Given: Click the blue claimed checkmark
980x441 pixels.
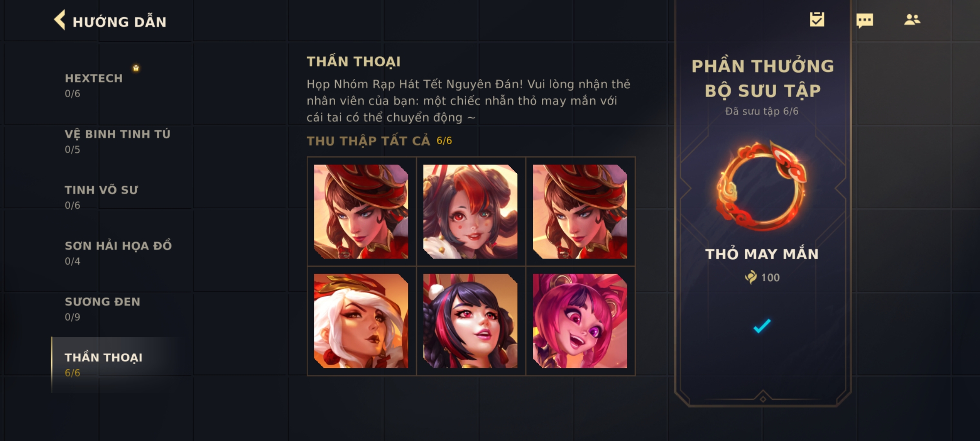Looking at the screenshot, I should click(762, 326).
